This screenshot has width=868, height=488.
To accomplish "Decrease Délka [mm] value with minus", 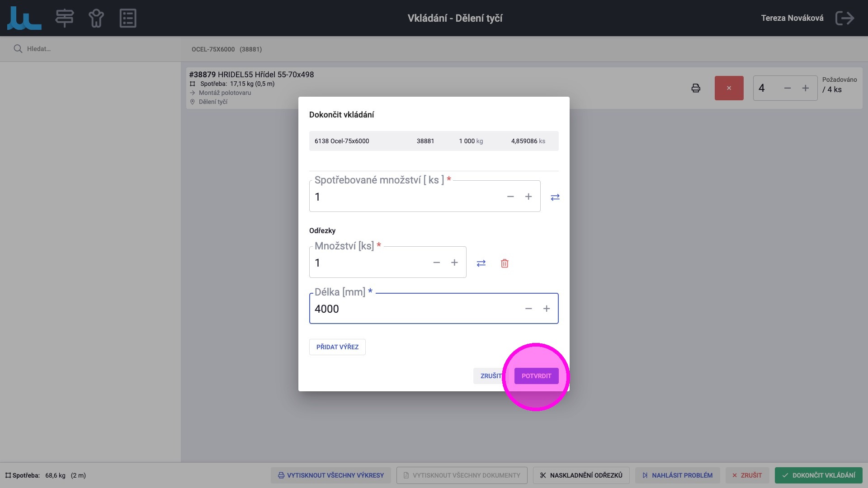I will [x=528, y=309].
